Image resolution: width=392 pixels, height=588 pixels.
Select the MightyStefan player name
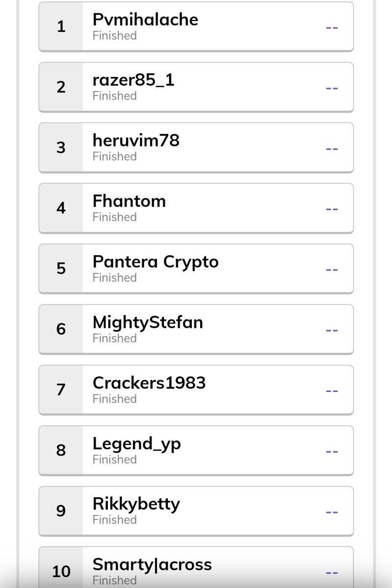[148, 323]
